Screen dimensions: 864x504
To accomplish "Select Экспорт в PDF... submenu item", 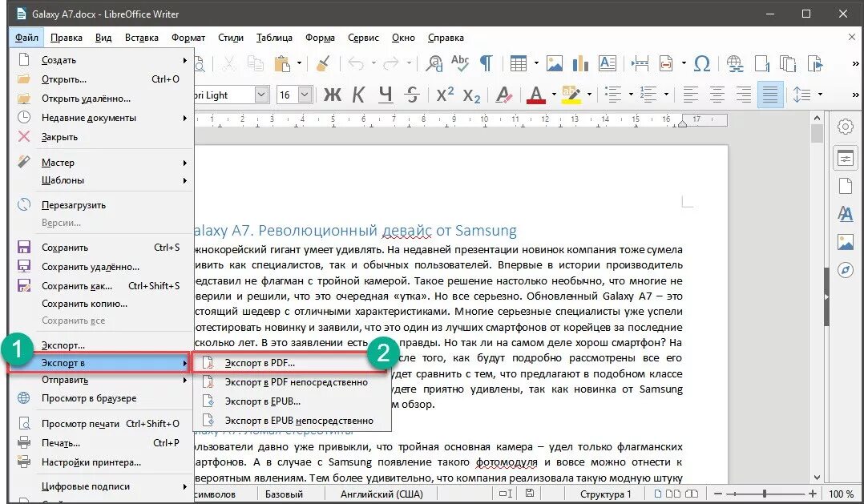I will (291, 363).
